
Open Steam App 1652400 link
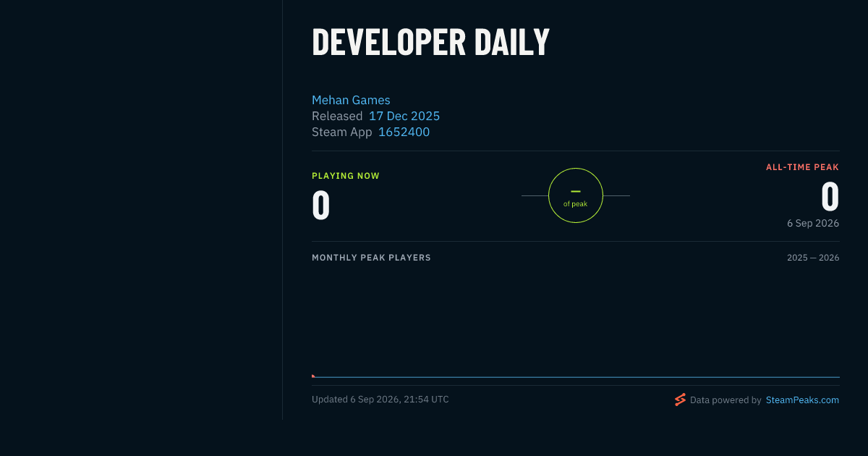click(404, 132)
